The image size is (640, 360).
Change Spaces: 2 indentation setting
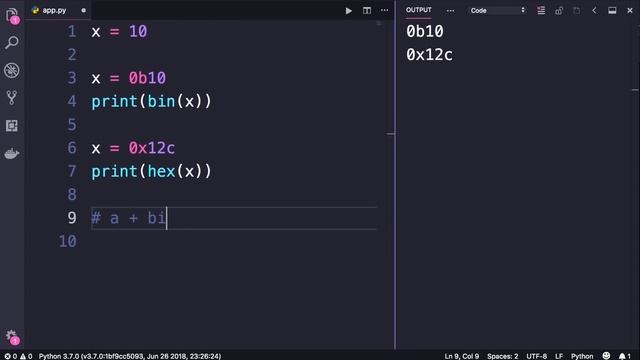point(502,356)
